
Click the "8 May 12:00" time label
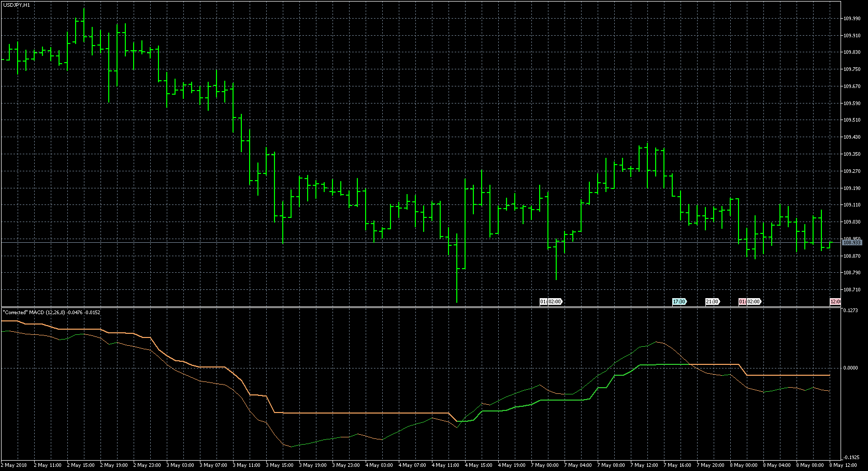pos(843,465)
